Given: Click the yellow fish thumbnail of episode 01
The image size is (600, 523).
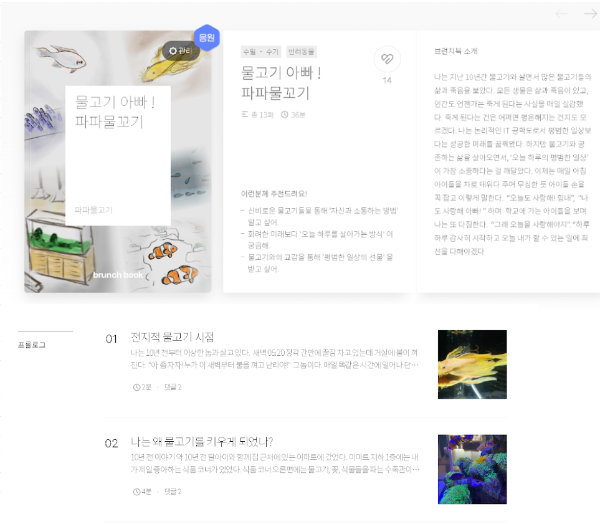Looking at the screenshot, I should pyautogui.click(x=472, y=365).
